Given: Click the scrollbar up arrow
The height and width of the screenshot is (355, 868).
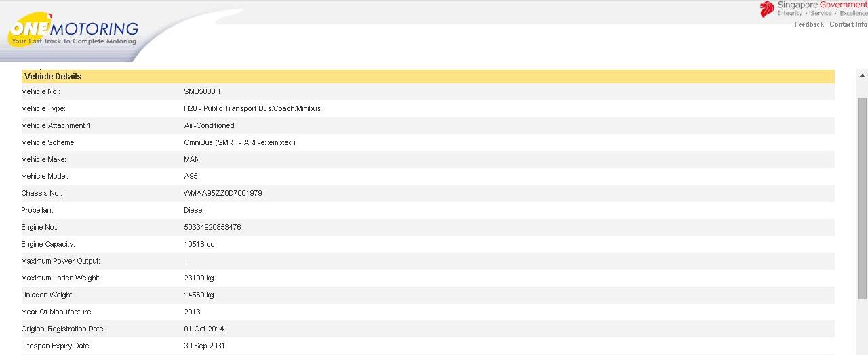Looking at the screenshot, I should click(x=862, y=75).
